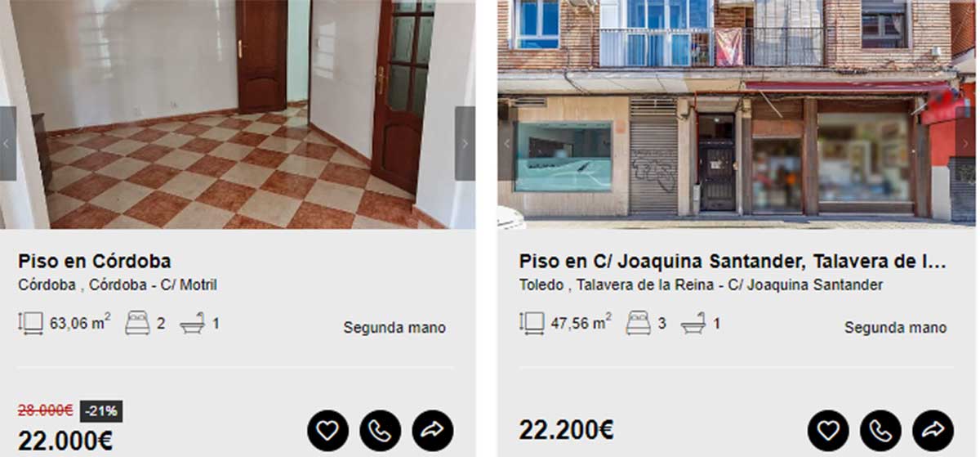Show previous photo of Córdoba flat

[8, 143]
